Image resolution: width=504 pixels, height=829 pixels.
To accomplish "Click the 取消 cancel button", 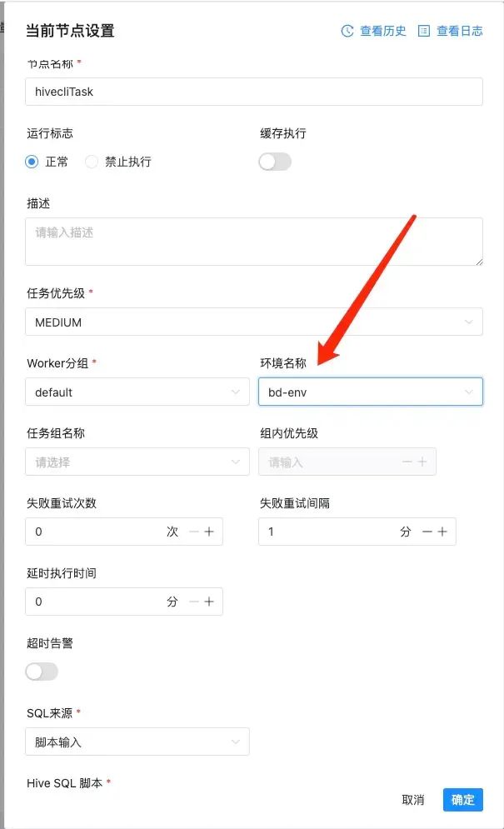I will coord(413,800).
